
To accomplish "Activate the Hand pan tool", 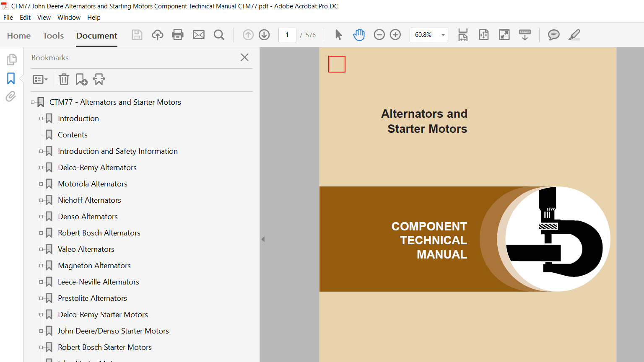I will tap(359, 35).
